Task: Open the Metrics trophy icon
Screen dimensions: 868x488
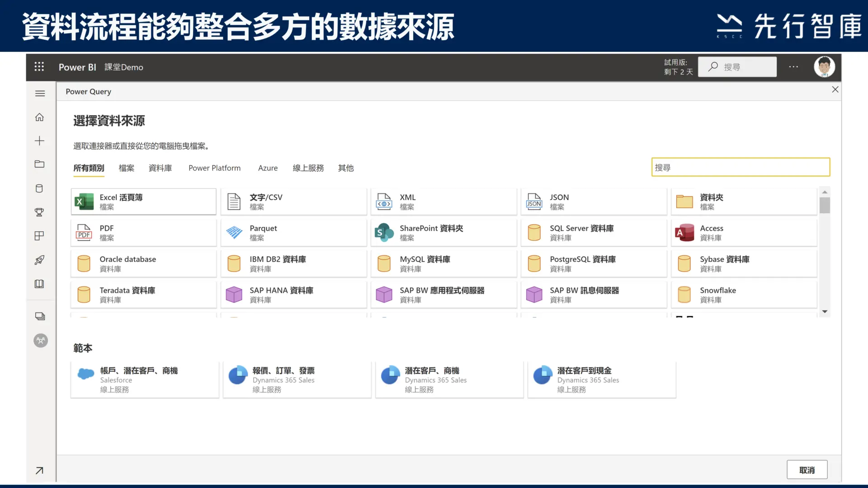Action: click(x=40, y=212)
